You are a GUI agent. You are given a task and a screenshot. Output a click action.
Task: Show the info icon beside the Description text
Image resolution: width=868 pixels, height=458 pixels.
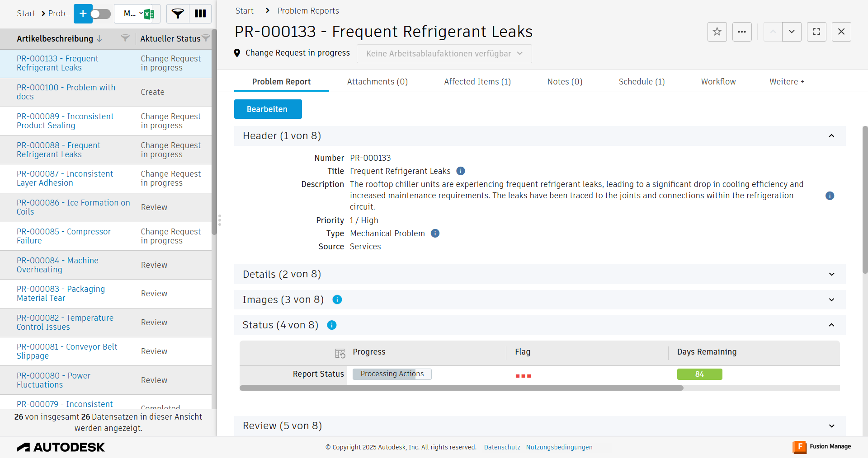(x=830, y=196)
